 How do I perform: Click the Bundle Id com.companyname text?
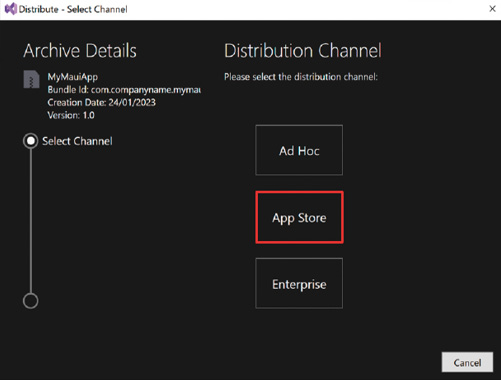(124, 90)
